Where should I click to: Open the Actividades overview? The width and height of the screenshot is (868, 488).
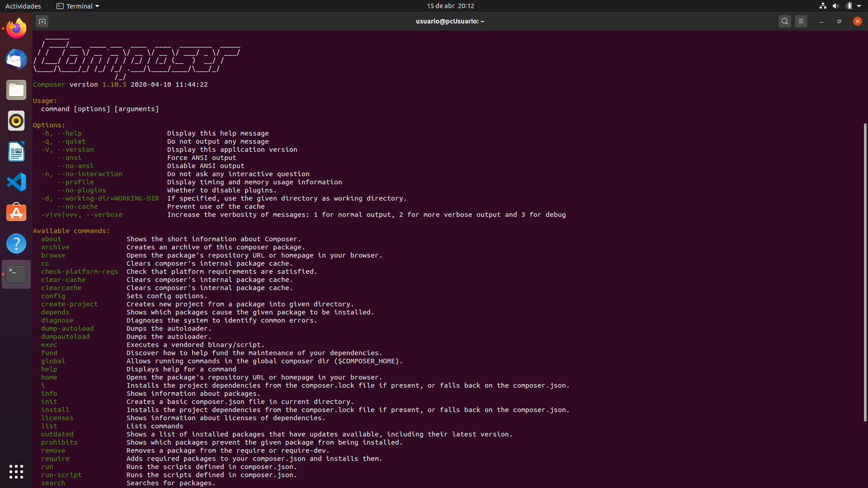point(23,6)
